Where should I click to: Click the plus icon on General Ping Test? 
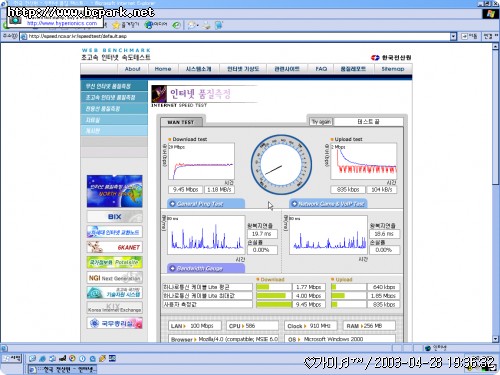(172, 204)
